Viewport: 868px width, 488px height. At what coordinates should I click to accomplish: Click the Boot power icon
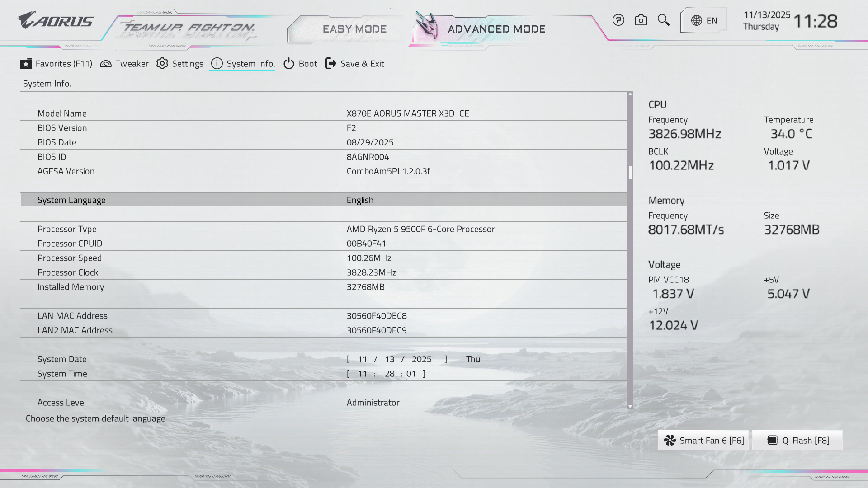[x=289, y=64]
